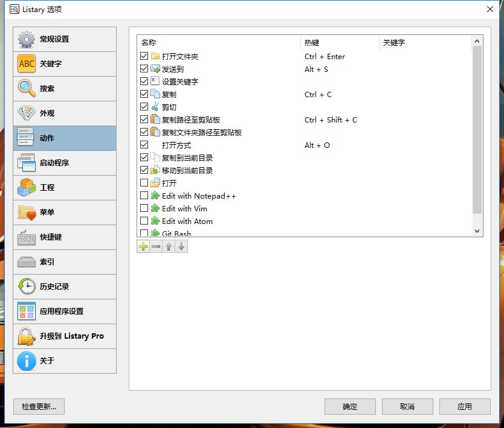The height and width of the screenshot is (428, 504).
Task: Uncheck the 打开方式 checkbox
Action: tap(144, 145)
